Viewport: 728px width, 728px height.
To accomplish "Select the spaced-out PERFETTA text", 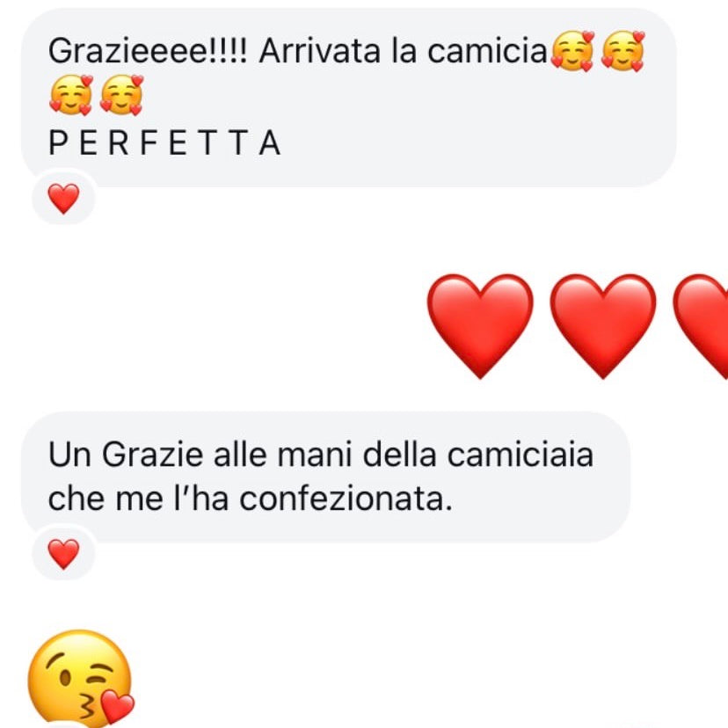I will tap(164, 142).
